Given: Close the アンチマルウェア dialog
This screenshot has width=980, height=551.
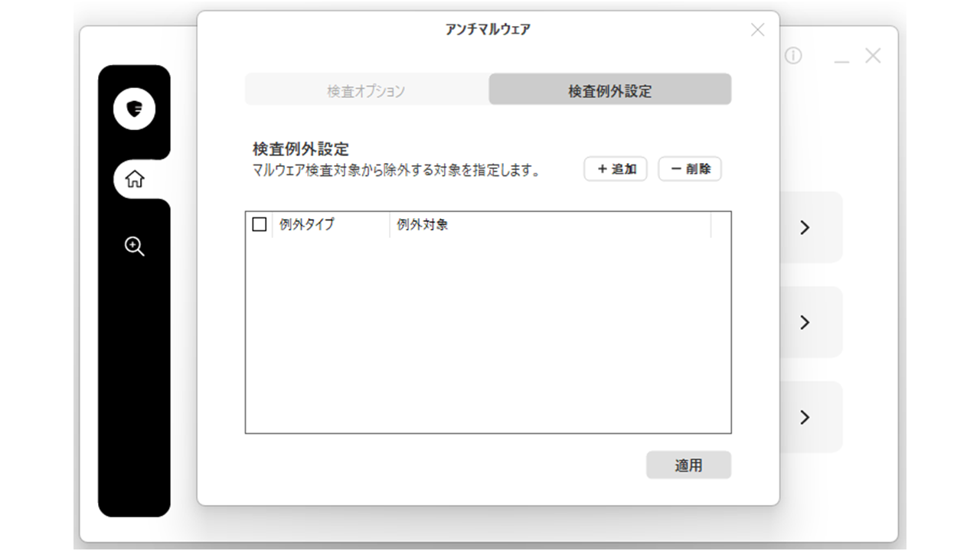Looking at the screenshot, I should (757, 30).
